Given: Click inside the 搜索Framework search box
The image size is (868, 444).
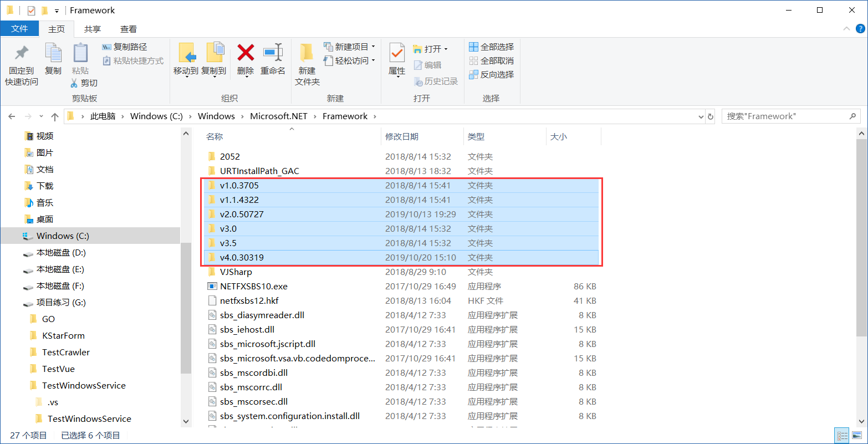Looking at the screenshot, I should tap(787, 116).
